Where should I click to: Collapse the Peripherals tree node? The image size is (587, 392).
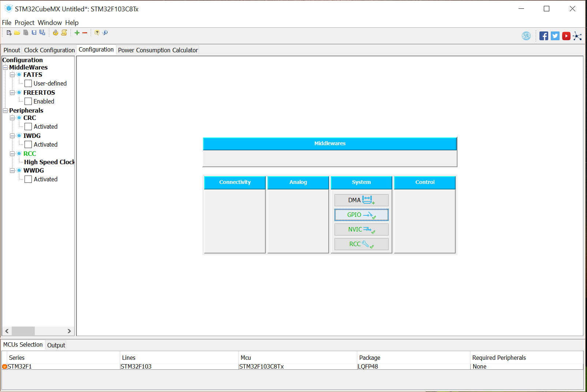click(5, 110)
